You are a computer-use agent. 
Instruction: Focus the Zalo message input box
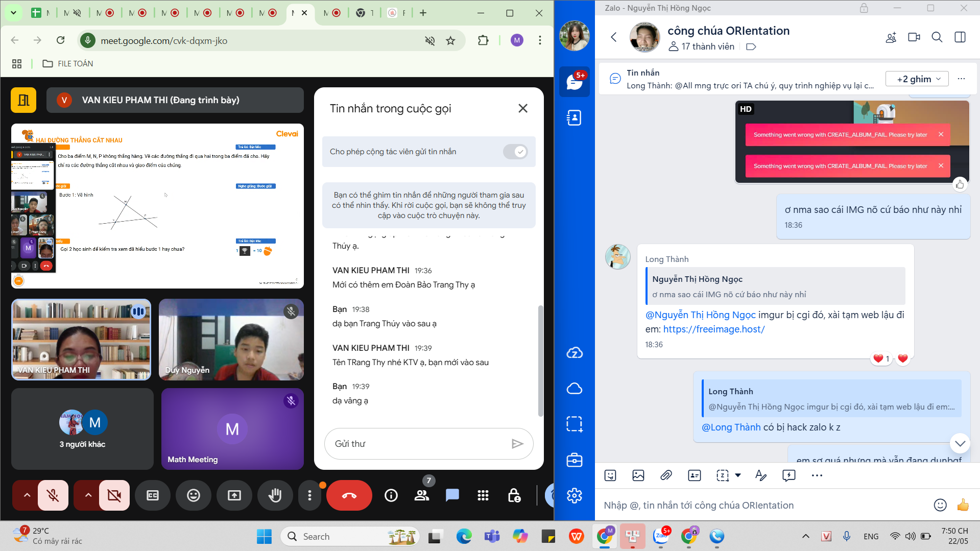point(763,505)
